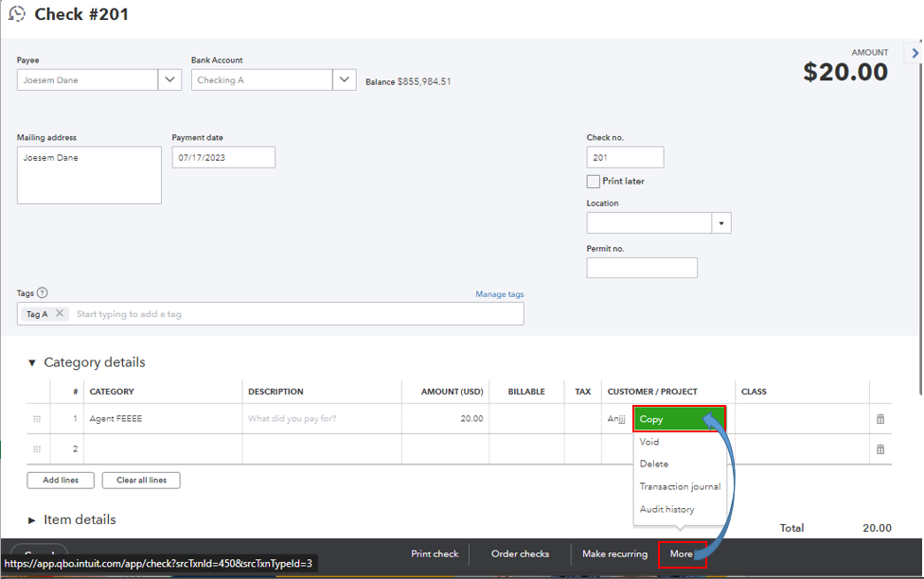Delete line 2 with trash icon
Viewport: 924px width, 579px height.
click(x=880, y=449)
